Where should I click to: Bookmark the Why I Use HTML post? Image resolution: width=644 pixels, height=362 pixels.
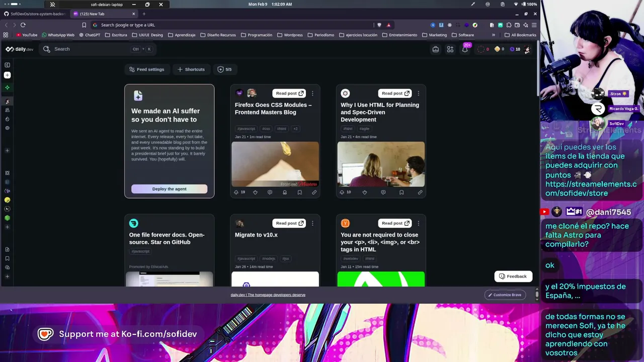tap(401, 192)
